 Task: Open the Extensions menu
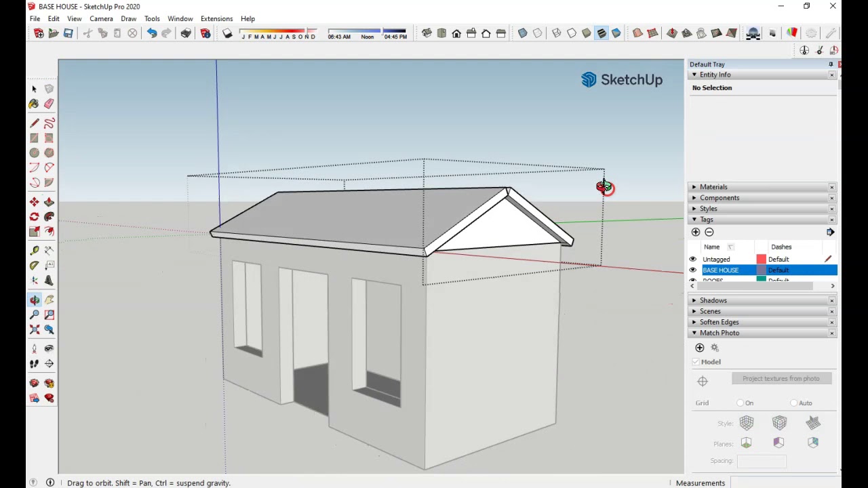pyautogui.click(x=216, y=19)
